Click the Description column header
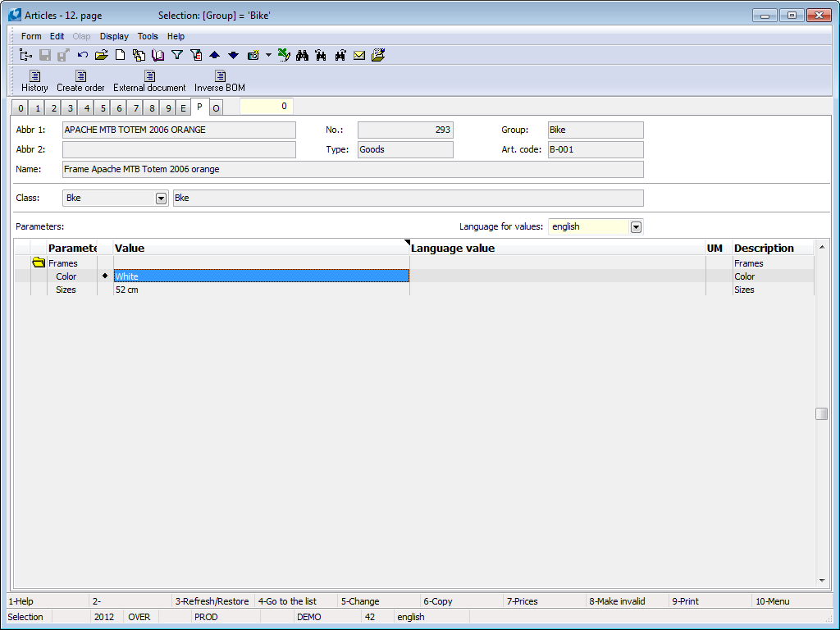840x630 pixels. [773, 248]
